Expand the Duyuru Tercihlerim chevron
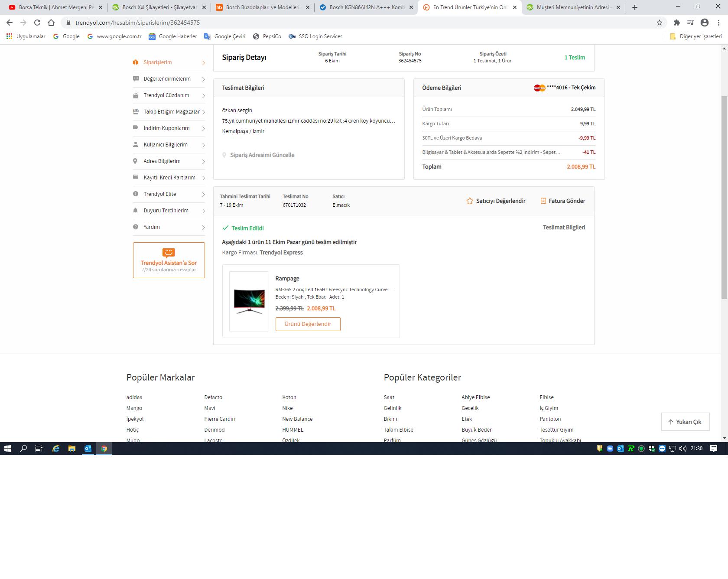This screenshot has height=579, width=728. 203,211
